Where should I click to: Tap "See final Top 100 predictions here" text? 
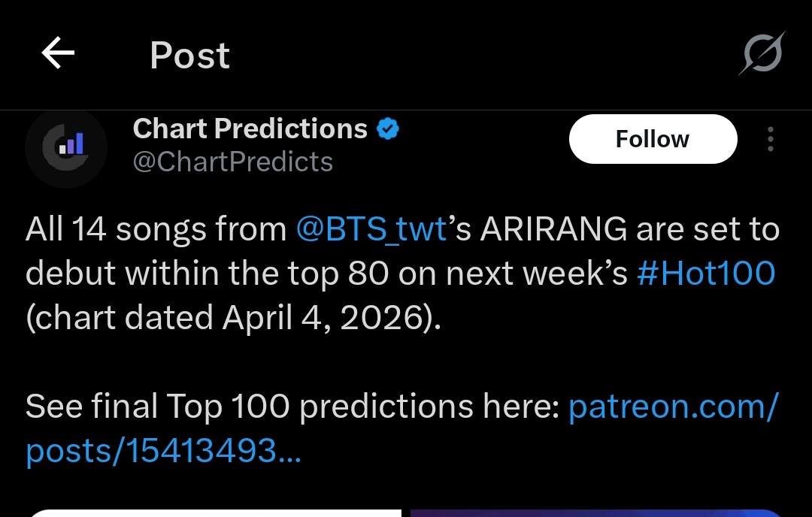(292, 407)
